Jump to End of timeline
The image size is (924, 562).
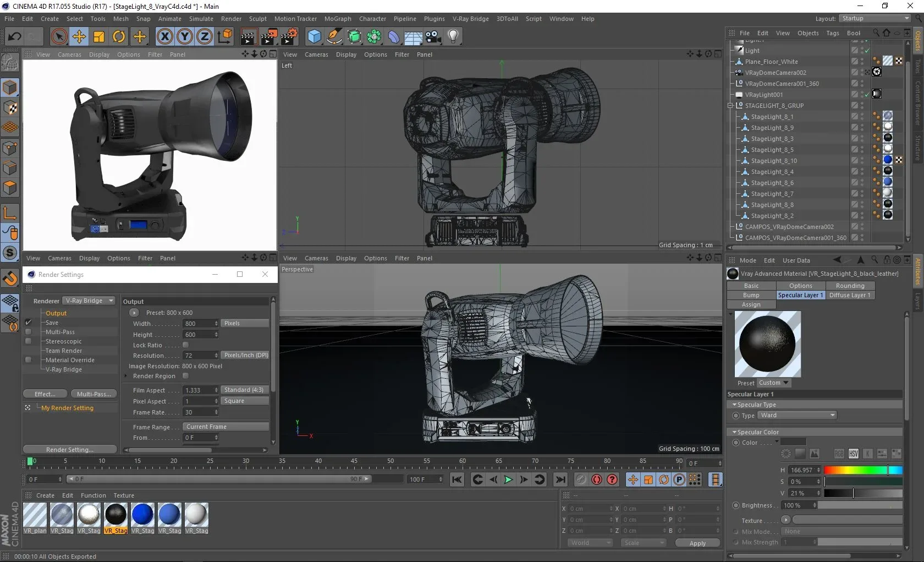point(560,479)
